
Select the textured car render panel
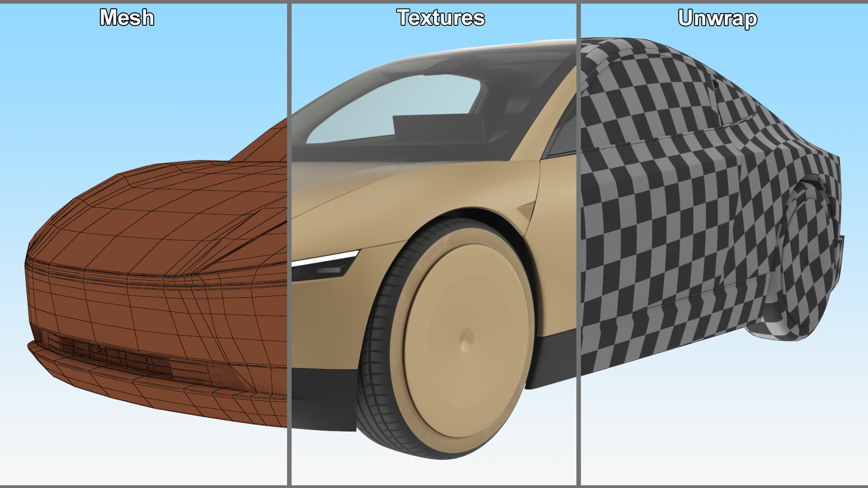[434, 244]
